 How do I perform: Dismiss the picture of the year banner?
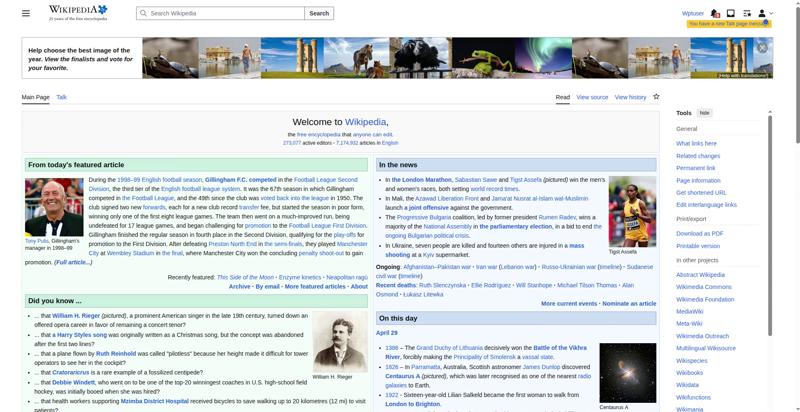[762, 47]
